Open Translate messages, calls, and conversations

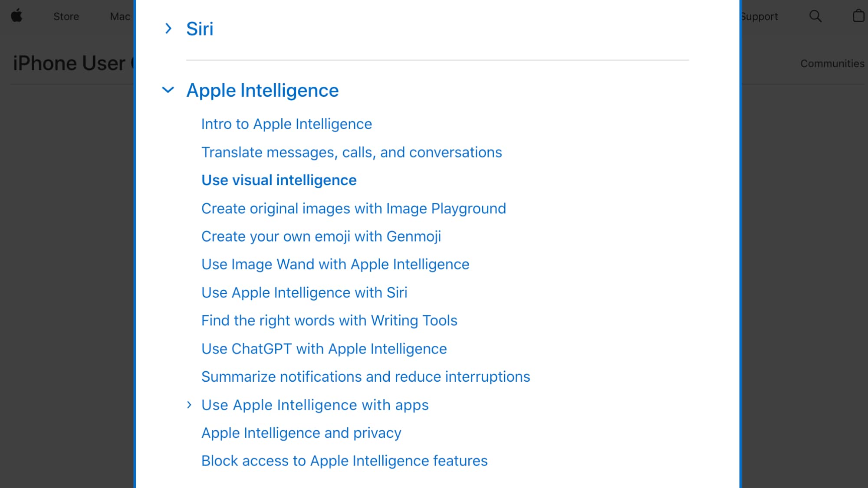pos(352,152)
